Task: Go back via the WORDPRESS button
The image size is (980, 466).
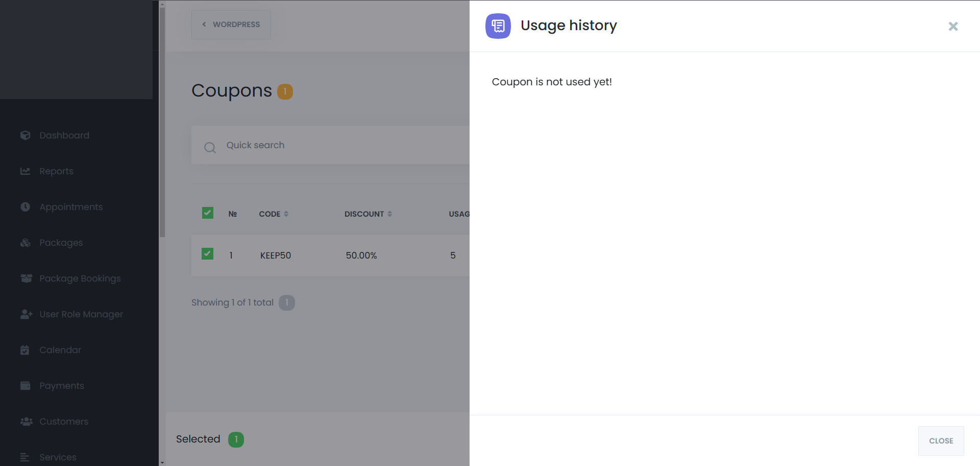Action: click(231, 25)
